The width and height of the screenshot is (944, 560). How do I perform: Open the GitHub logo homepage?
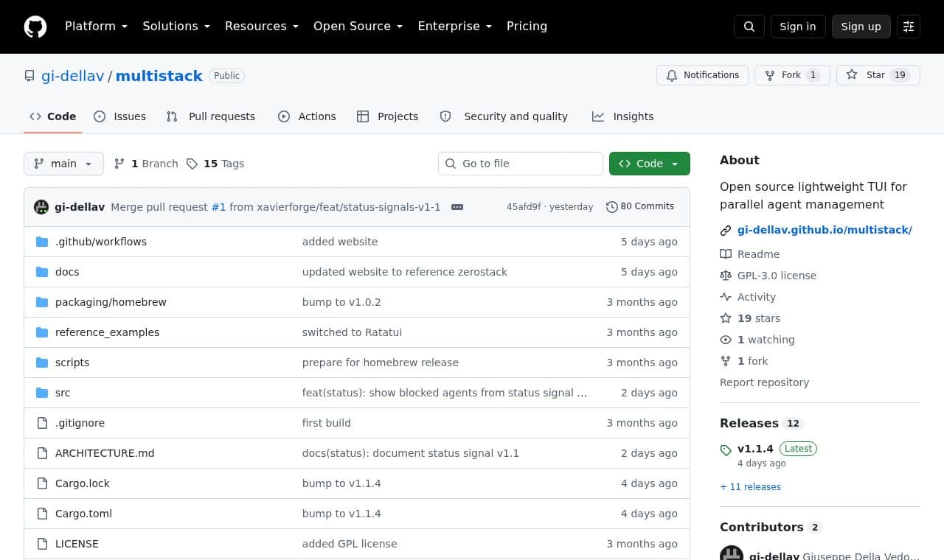pos(35,27)
